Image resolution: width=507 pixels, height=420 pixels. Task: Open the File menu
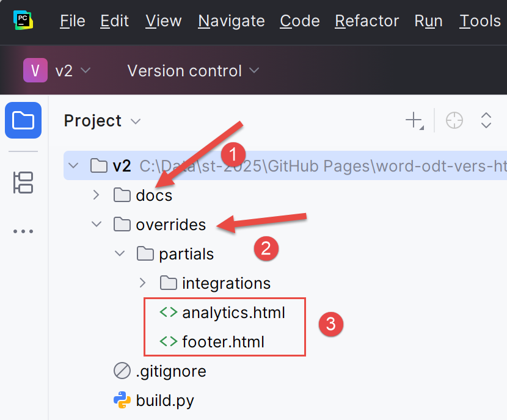[72, 21]
